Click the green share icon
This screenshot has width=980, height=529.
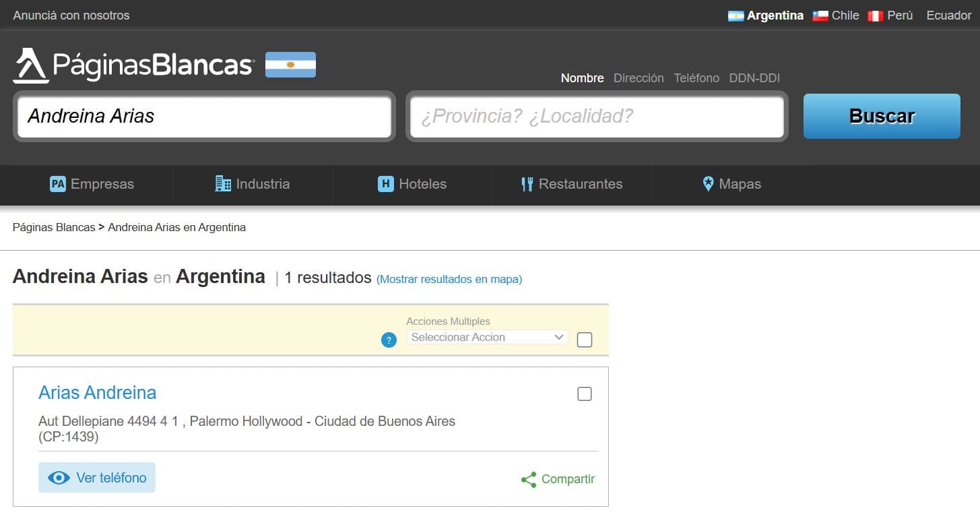pyautogui.click(x=529, y=480)
